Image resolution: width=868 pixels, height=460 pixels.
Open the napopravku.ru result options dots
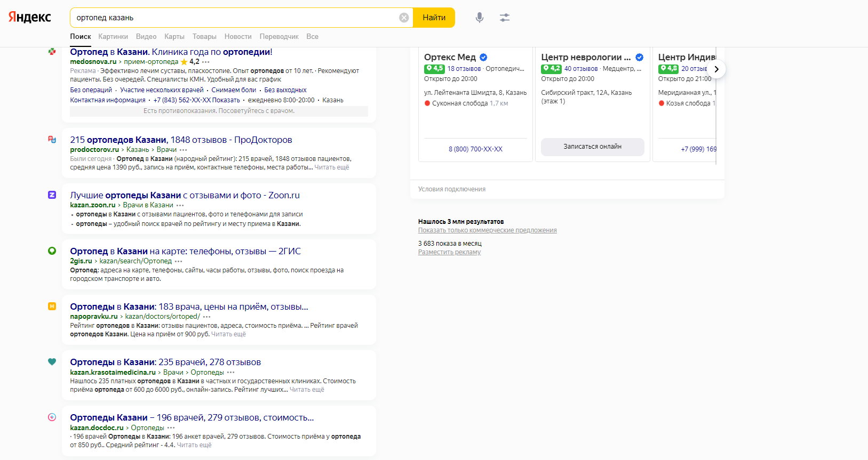click(x=207, y=317)
